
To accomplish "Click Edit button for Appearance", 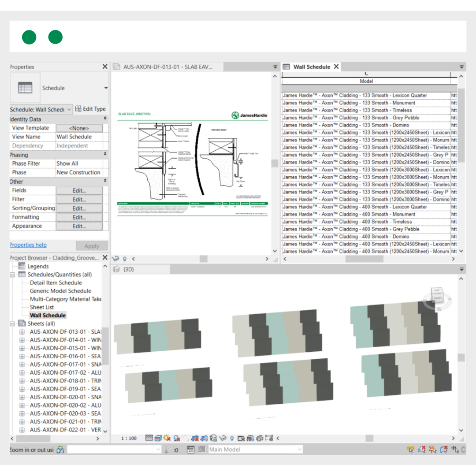I will tap(79, 227).
